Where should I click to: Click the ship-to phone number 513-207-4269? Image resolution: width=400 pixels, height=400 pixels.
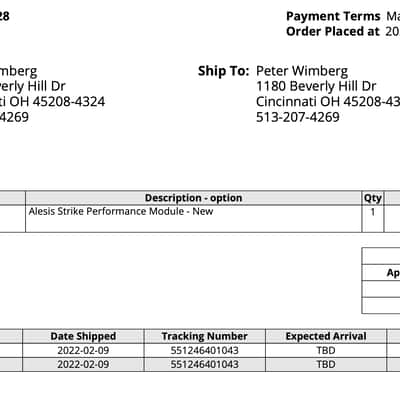(298, 117)
